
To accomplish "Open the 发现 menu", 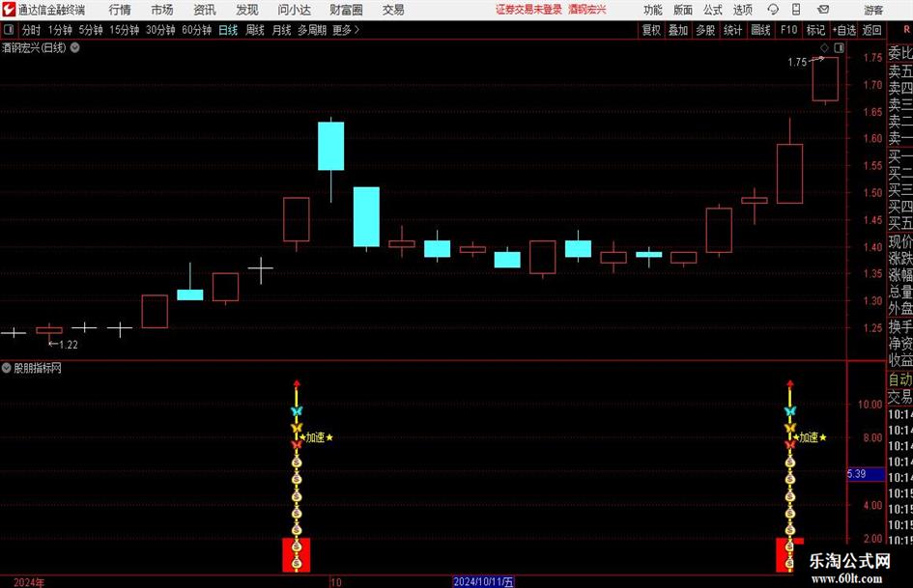I will (x=247, y=10).
